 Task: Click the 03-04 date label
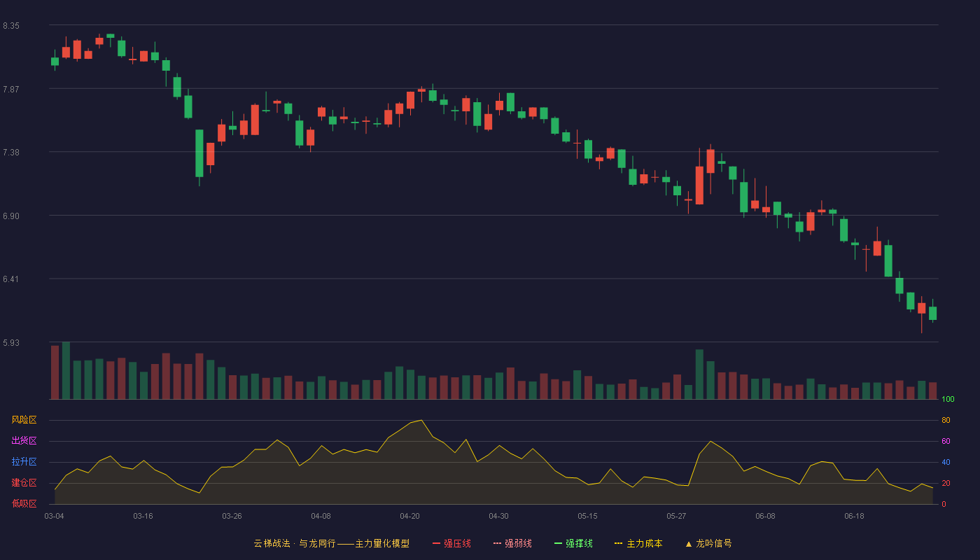54,516
